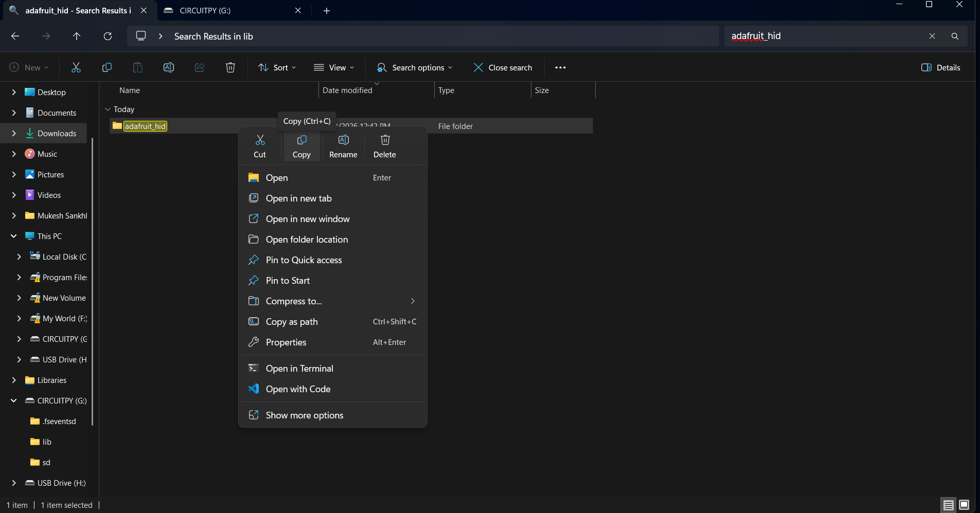Viewport: 980px width, 513px height.
Task: Click the toolbar Share icon
Action: point(200,67)
